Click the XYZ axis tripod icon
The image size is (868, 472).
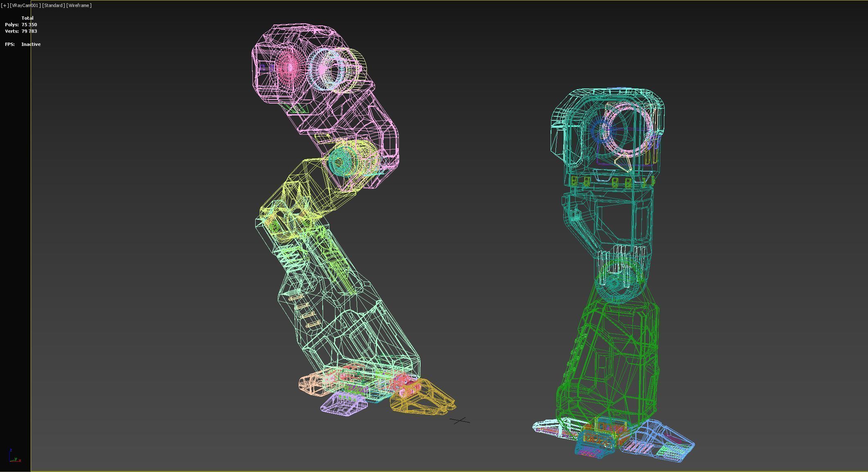[15, 456]
